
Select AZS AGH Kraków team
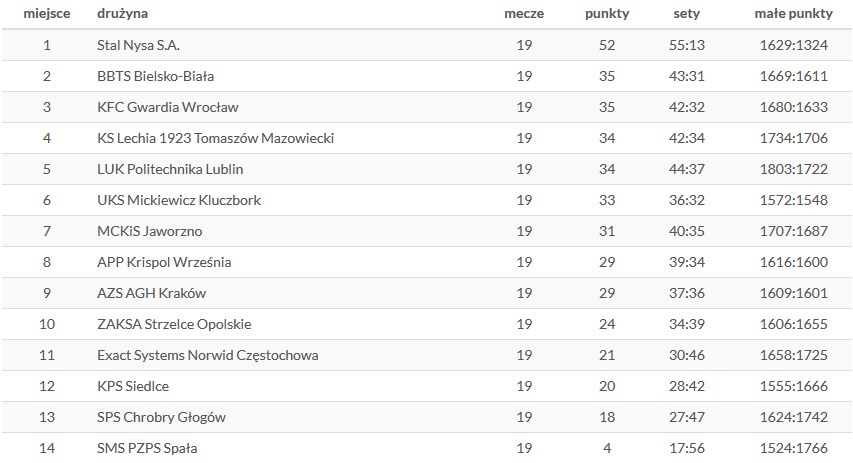[x=151, y=293]
